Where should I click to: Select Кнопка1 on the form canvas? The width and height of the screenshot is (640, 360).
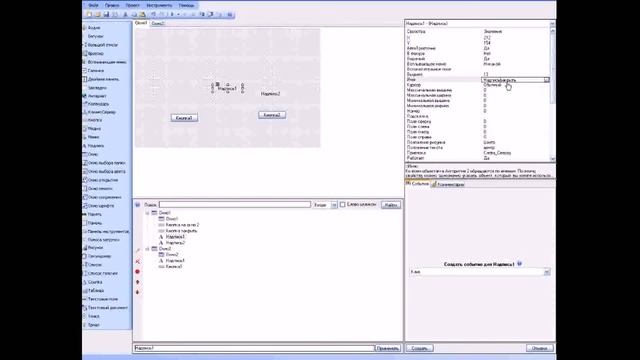184,118
